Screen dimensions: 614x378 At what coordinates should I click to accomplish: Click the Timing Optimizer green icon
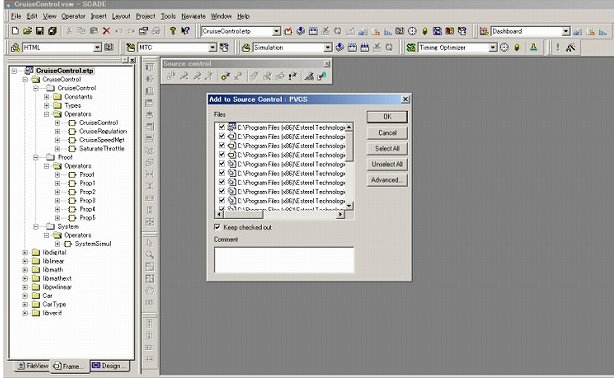pos(411,47)
